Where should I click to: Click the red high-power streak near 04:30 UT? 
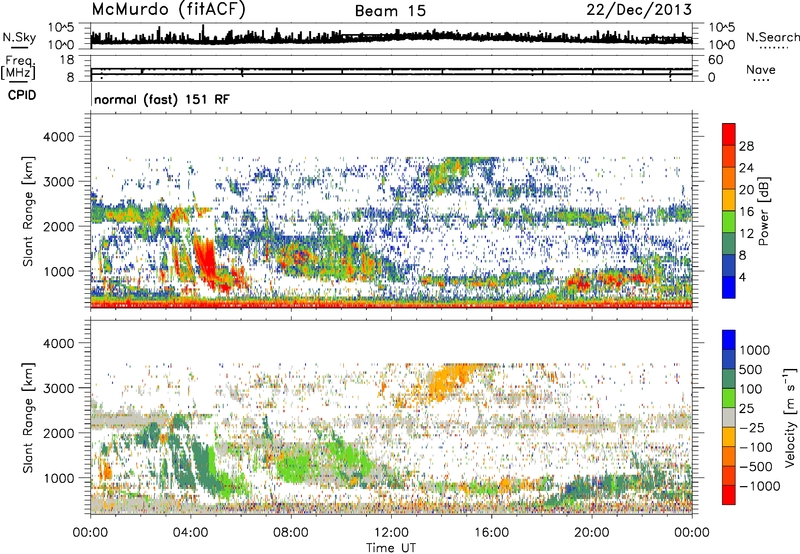(x=206, y=263)
